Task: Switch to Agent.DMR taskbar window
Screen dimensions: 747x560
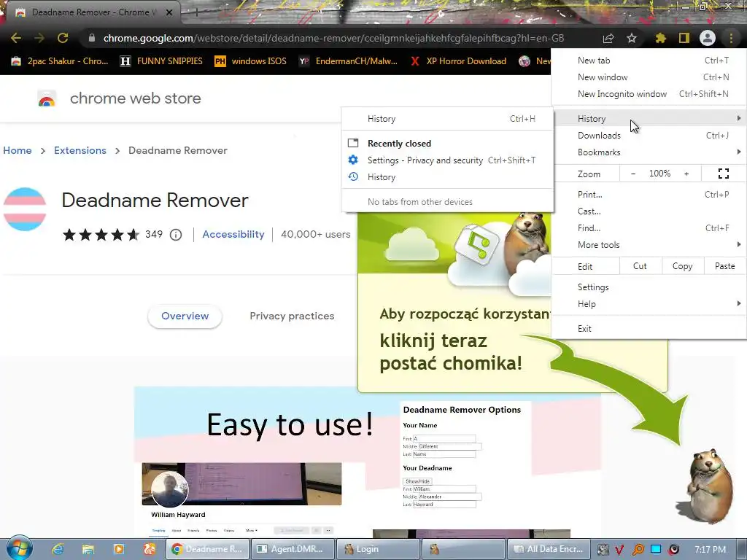Action: click(x=292, y=549)
